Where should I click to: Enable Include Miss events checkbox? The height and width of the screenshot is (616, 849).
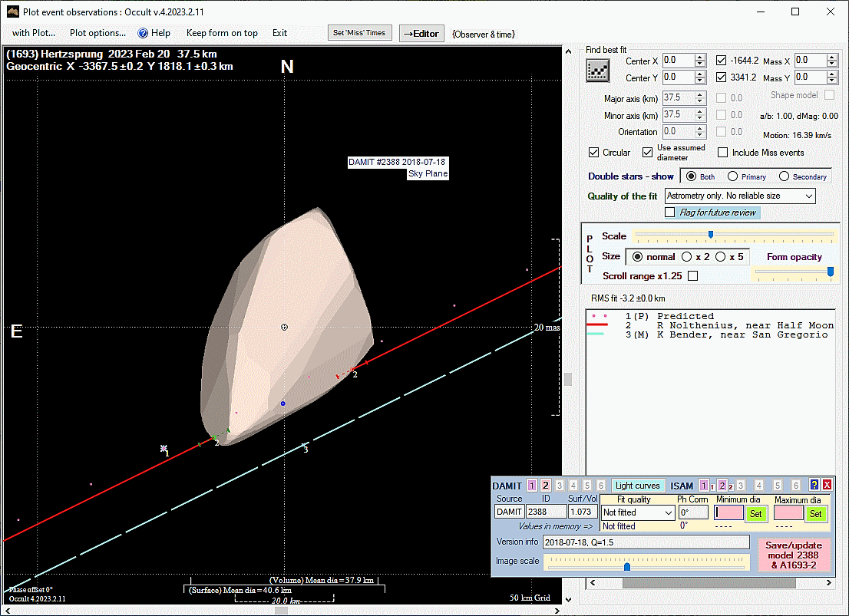[723, 153]
